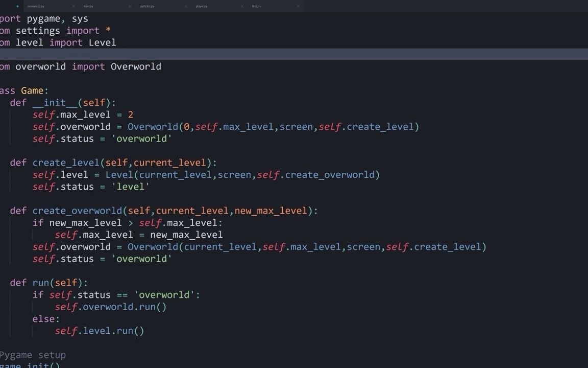Click the Pygame setup comment
The height and width of the screenshot is (368, 588).
point(33,354)
